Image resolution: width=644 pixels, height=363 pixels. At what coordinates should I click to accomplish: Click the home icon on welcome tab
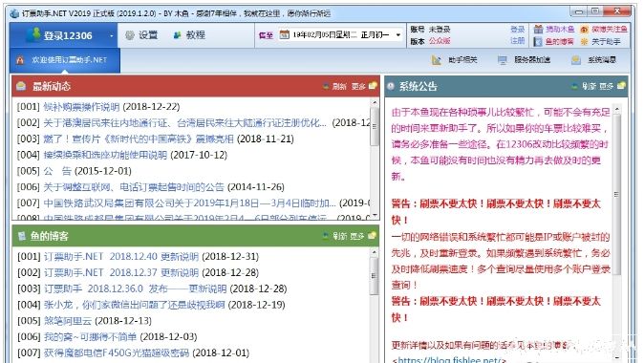[x=20, y=60]
